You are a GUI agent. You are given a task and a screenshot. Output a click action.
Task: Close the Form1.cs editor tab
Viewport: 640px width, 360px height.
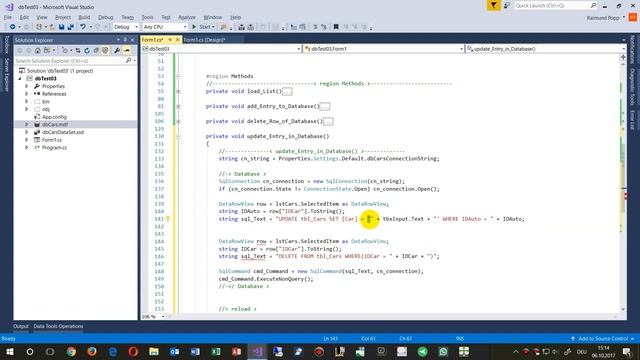pos(178,40)
